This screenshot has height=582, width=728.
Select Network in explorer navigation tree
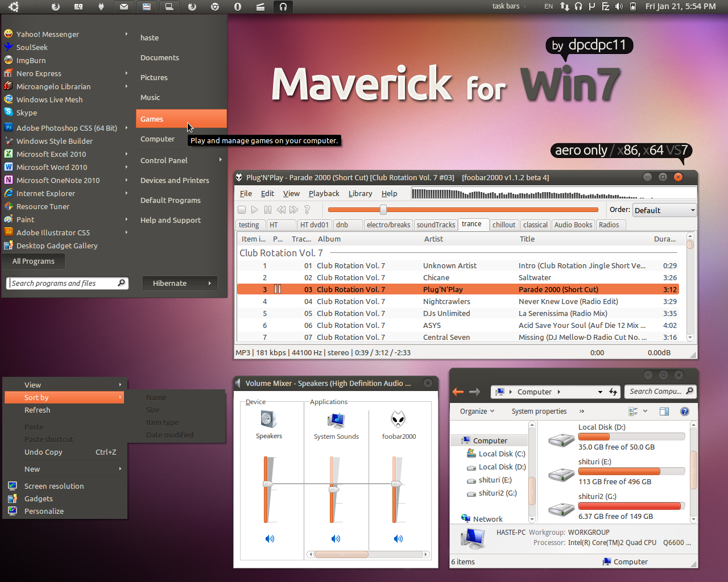tap(482, 519)
